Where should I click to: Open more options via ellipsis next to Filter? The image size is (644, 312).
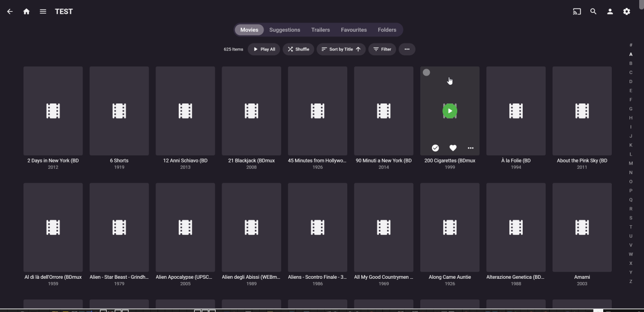pyautogui.click(x=407, y=49)
